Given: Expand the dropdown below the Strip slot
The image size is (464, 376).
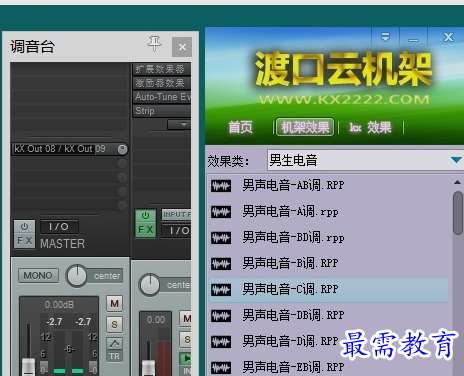Looking at the screenshot, I should (179, 125).
